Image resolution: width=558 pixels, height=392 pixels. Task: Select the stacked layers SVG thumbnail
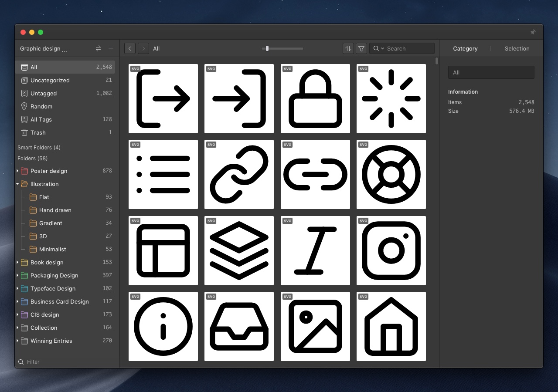(x=239, y=250)
